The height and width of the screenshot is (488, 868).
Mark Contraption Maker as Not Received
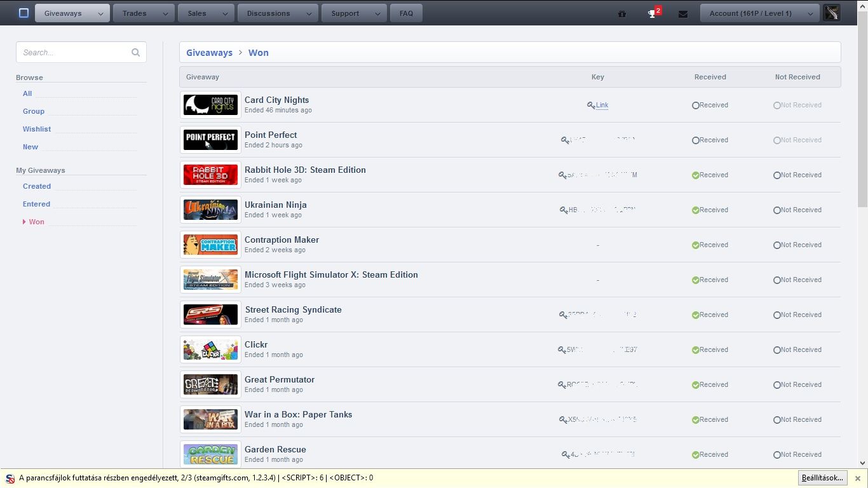pos(797,245)
